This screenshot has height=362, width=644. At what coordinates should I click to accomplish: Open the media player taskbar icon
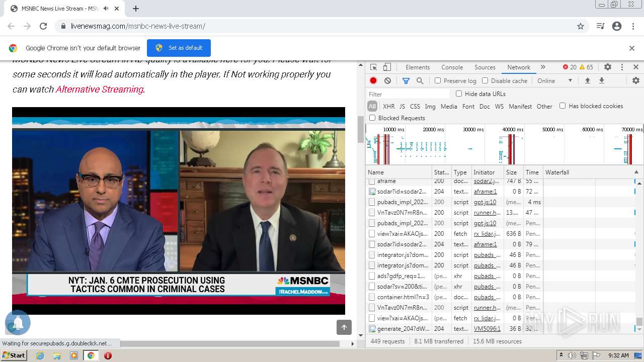click(x=74, y=355)
